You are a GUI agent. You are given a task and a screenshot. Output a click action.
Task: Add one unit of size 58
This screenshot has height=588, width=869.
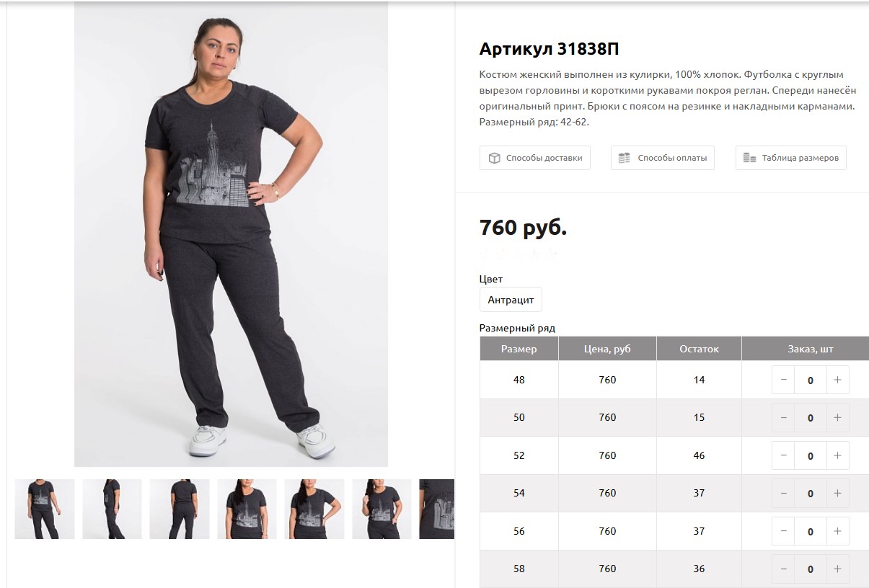tap(837, 569)
